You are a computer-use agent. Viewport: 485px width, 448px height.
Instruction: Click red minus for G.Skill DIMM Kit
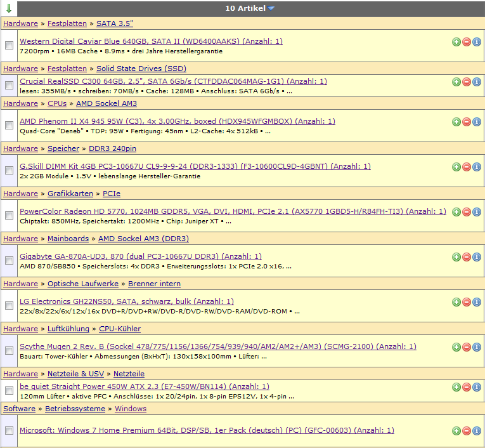click(x=467, y=167)
